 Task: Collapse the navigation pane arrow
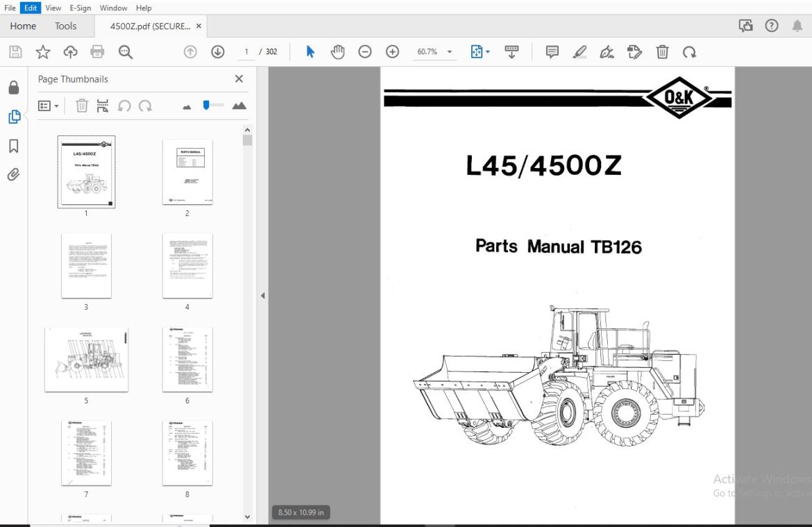(x=262, y=295)
